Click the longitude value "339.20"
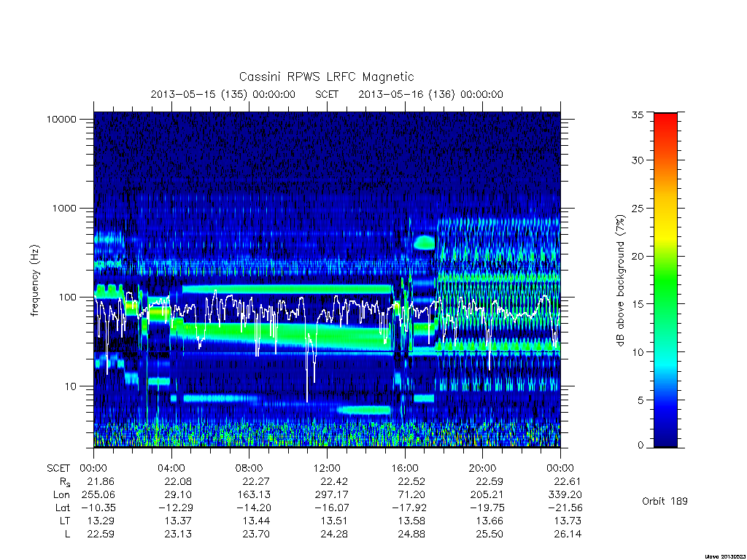This screenshot has height=560, width=747. (x=565, y=495)
